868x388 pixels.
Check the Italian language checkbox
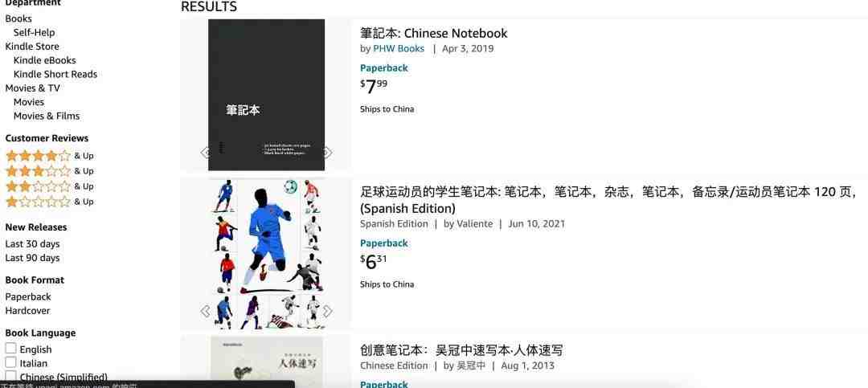(10, 362)
